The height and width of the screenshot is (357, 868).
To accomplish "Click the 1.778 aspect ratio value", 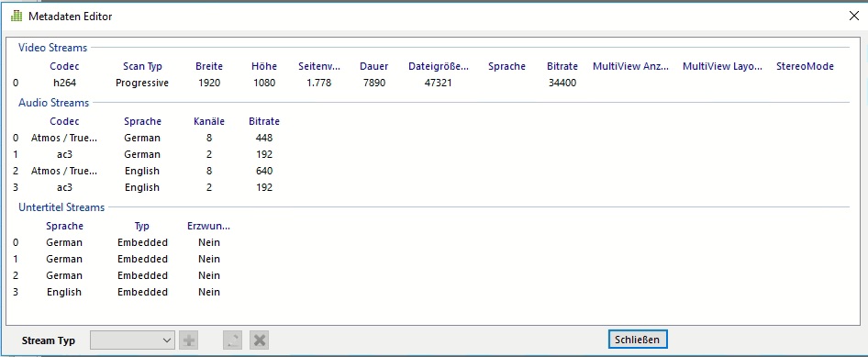I will [x=319, y=83].
